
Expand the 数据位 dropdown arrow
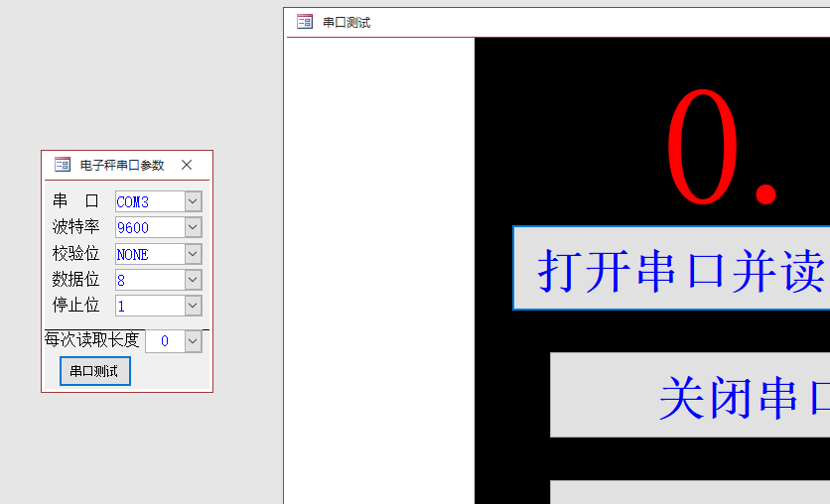click(194, 280)
